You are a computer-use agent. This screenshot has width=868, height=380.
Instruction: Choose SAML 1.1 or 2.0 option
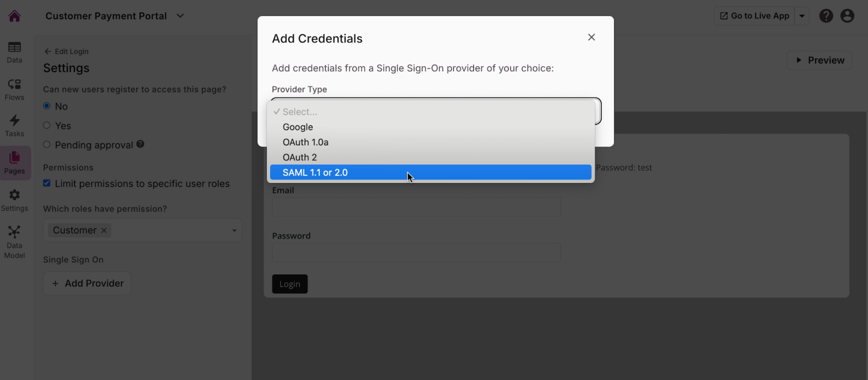[315, 172]
